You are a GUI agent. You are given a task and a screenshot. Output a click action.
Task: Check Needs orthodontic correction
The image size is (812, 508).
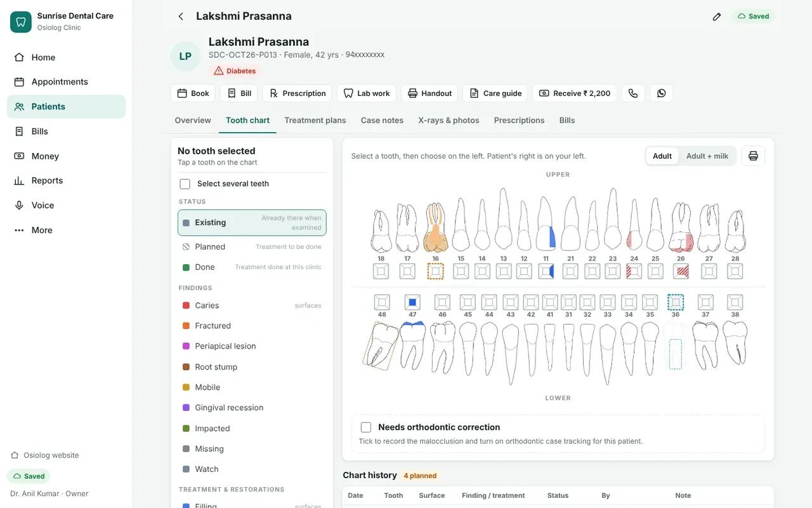click(x=366, y=427)
